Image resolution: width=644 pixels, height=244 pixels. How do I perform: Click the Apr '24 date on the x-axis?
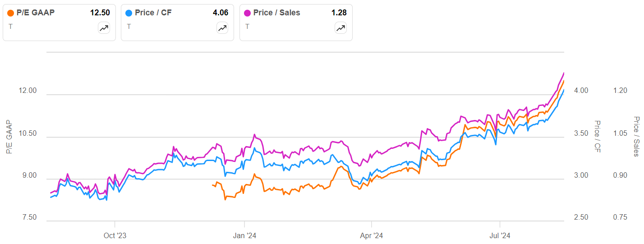pyautogui.click(x=372, y=235)
